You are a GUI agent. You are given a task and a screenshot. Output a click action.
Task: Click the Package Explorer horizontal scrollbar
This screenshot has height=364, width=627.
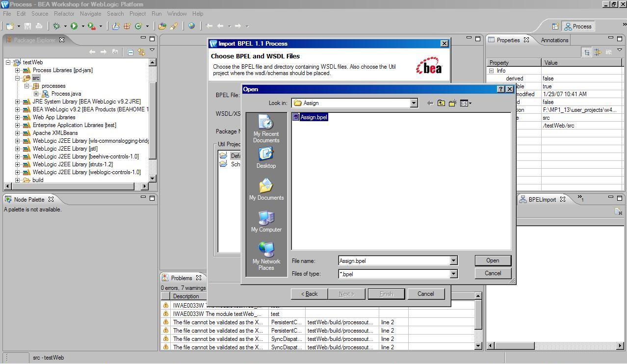point(76,186)
